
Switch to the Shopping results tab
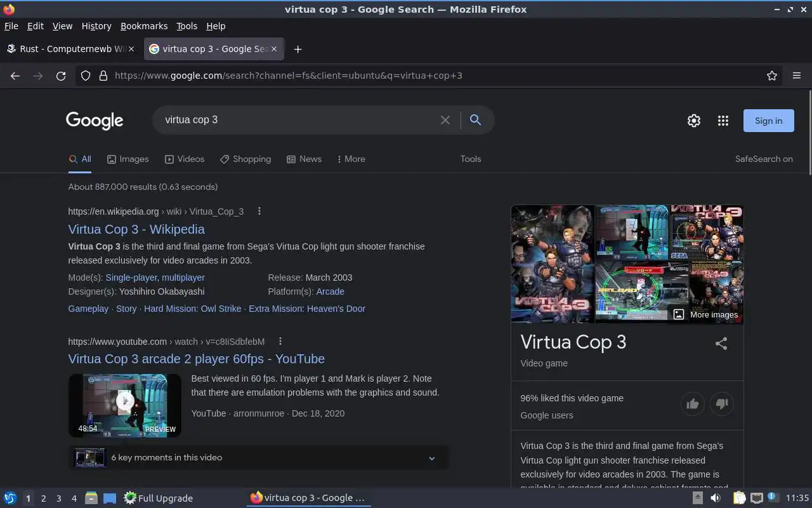point(246,159)
